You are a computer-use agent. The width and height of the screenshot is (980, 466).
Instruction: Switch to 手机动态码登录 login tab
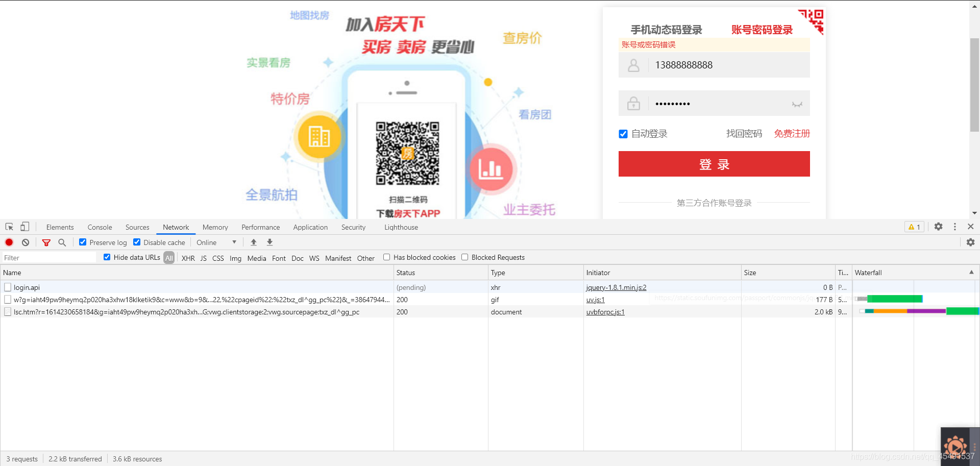click(666, 30)
